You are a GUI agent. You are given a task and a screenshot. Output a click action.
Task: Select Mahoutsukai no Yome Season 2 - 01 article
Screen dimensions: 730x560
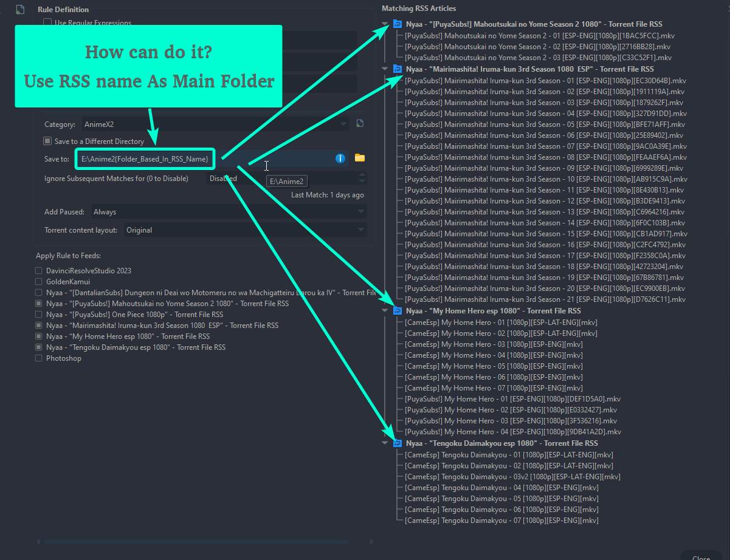click(540, 36)
